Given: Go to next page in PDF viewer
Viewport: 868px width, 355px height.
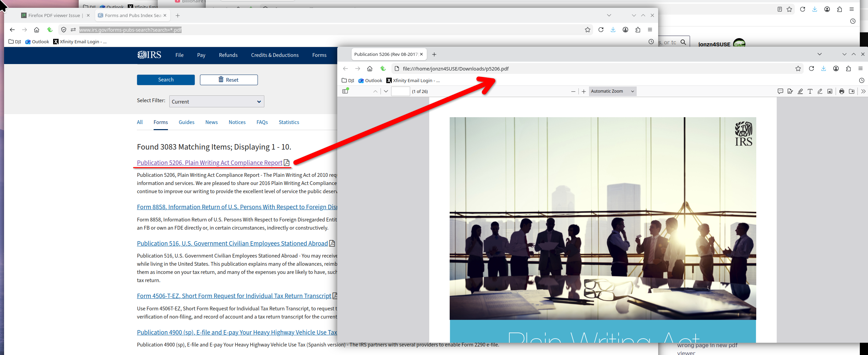Looking at the screenshot, I should coord(386,91).
